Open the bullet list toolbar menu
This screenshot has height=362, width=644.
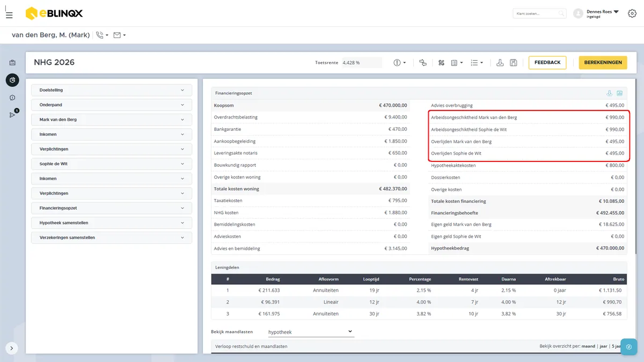point(477,63)
